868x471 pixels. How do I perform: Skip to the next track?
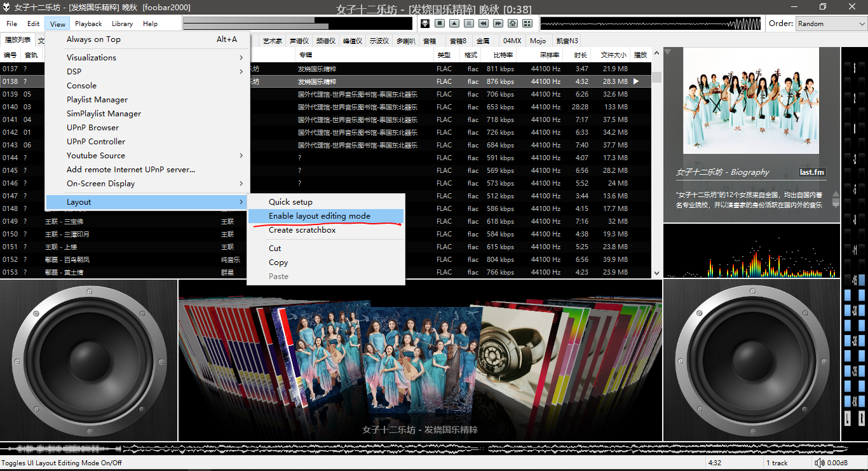[498, 24]
